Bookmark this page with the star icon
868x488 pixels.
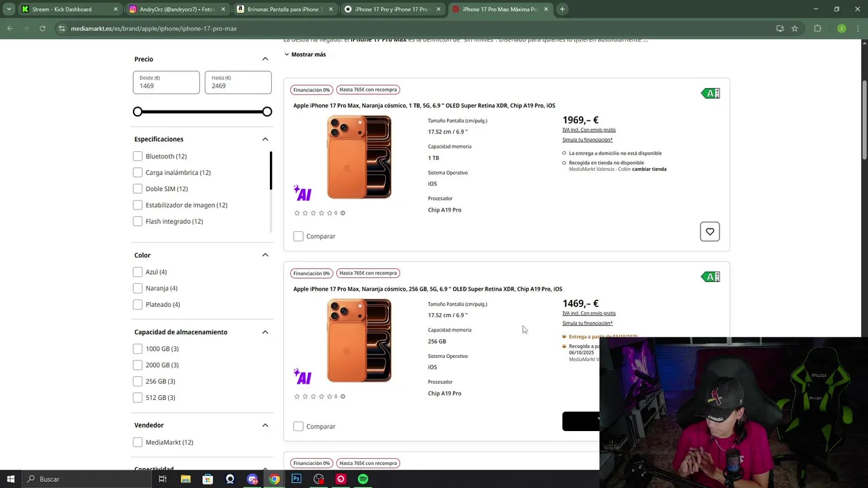(795, 28)
